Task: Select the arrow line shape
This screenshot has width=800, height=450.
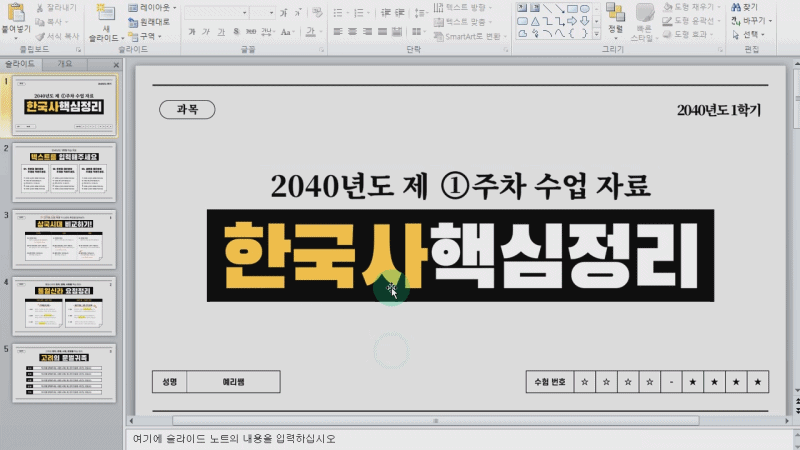Action: [x=560, y=8]
